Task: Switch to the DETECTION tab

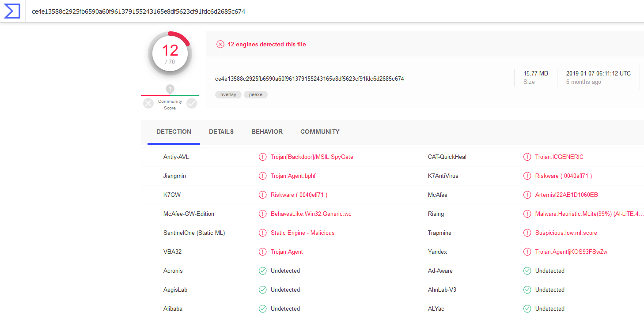Action: (x=174, y=132)
